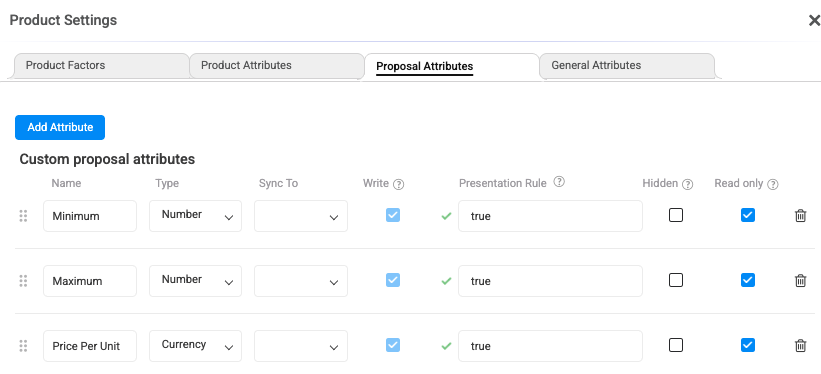Screen dimensions: 821x374
Task: Close the Product Settings dialog
Action: (x=814, y=20)
